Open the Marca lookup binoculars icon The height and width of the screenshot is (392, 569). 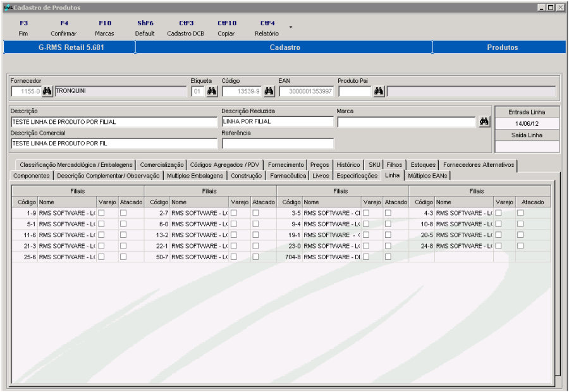pyautogui.click(x=484, y=121)
